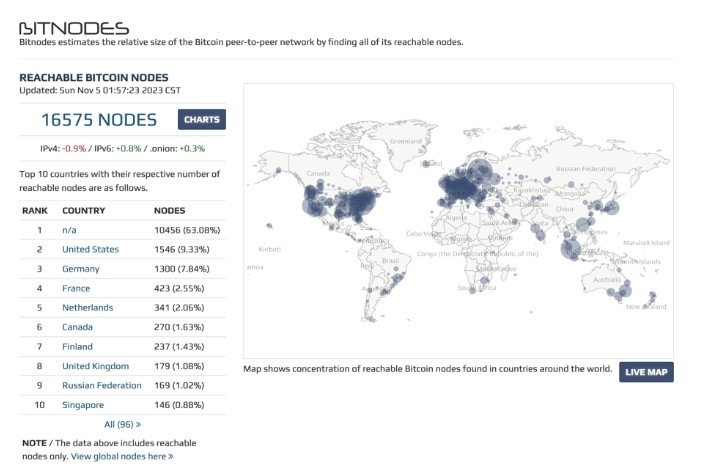The width and height of the screenshot is (705, 470).
Task: Click the Greenland label on map
Action: (x=406, y=141)
